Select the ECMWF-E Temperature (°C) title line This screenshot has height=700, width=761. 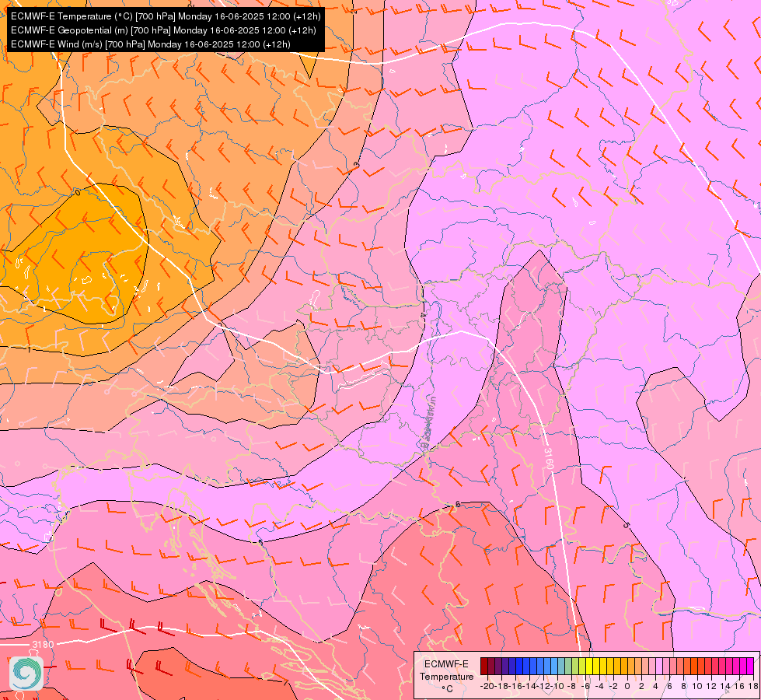click(166, 16)
